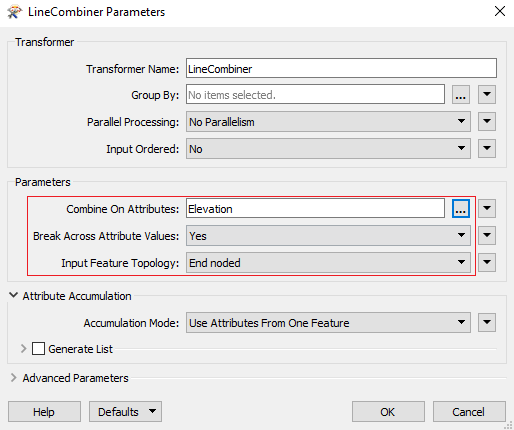Click the Combine On Attributes field

tap(315, 209)
